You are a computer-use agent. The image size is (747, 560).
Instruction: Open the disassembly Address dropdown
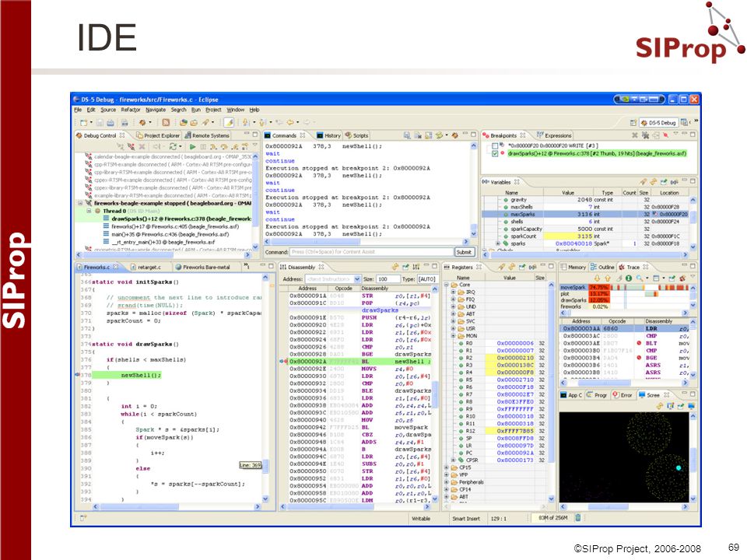[358, 279]
